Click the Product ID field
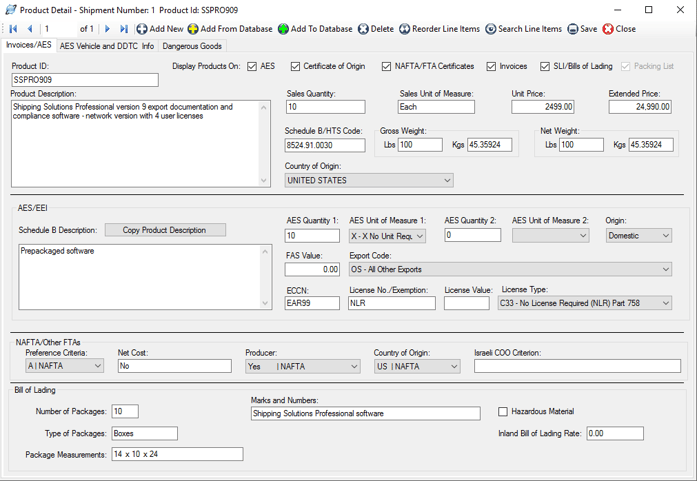 pos(85,80)
